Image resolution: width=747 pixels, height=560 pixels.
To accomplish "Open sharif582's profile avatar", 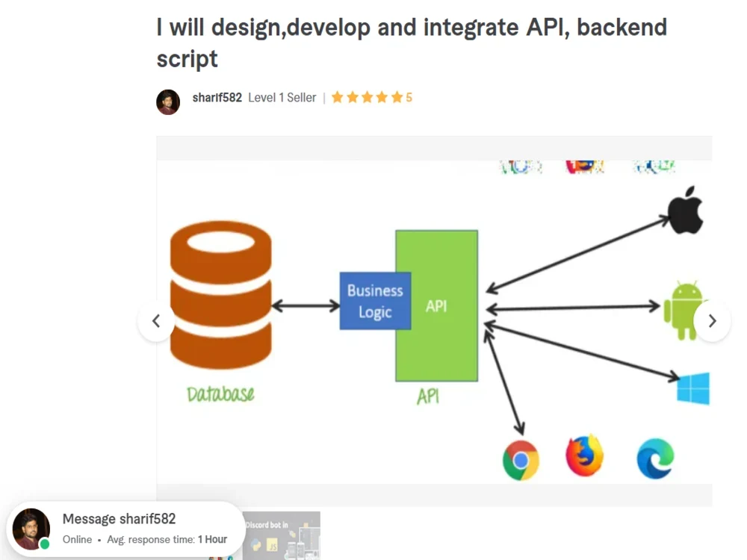I will (x=168, y=102).
